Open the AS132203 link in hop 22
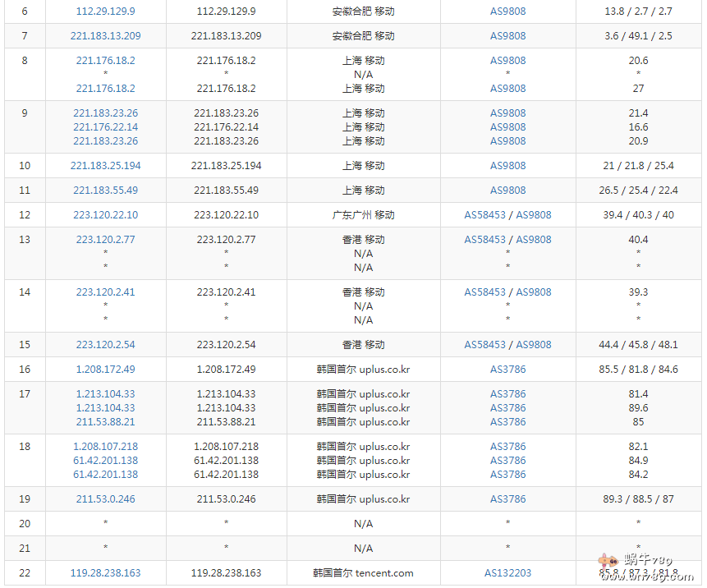The height and width of the screenshot is (588, 707). click(507, 573)
